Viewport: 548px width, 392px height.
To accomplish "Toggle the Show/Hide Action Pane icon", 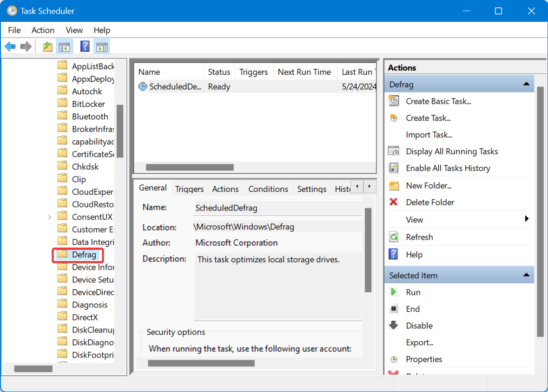I will (102, 47).
